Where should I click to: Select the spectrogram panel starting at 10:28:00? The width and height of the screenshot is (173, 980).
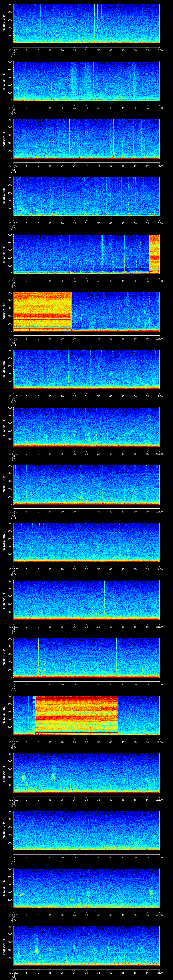click(87, 831)
